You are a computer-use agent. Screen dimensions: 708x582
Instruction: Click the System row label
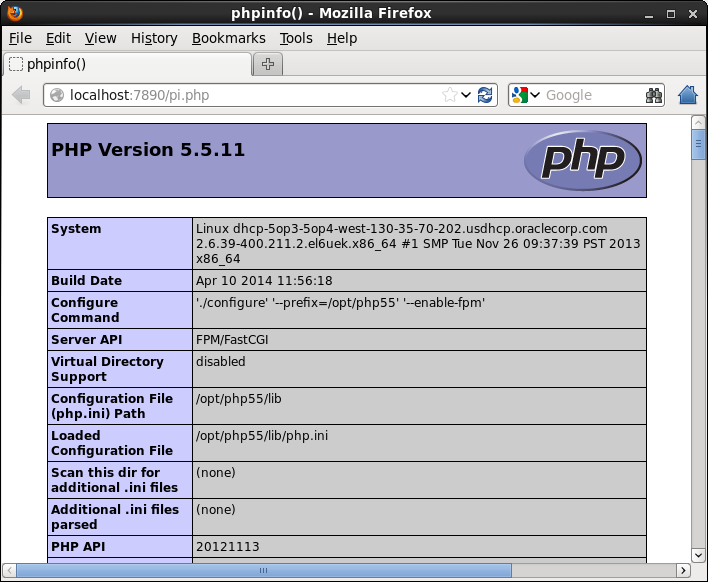point(76,228)
